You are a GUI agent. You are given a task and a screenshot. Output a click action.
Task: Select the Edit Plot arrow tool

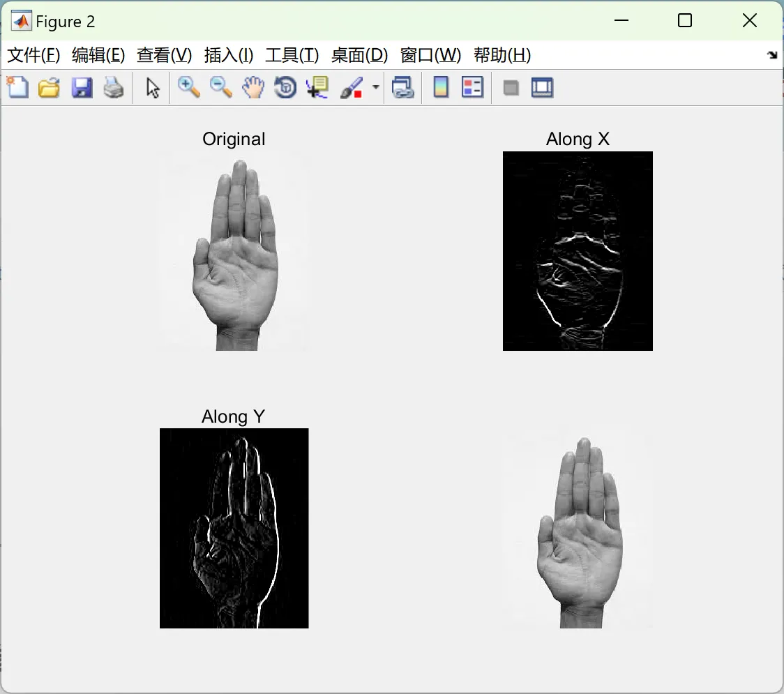click(153, 87)
